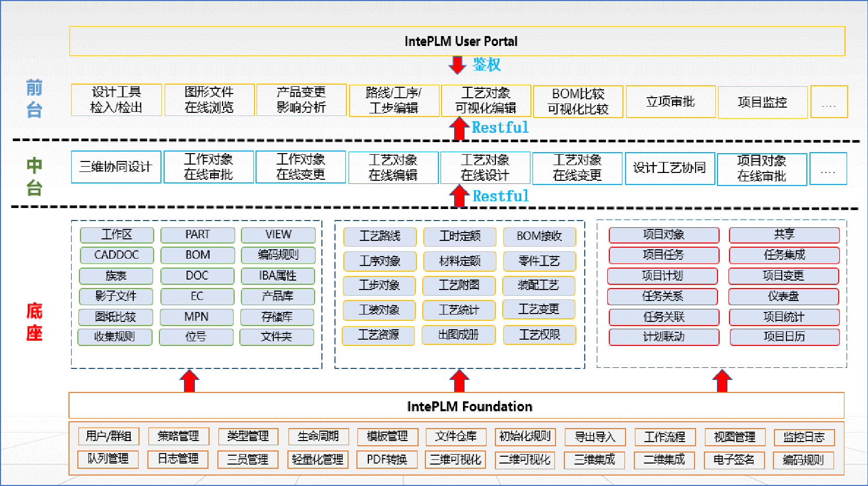
Task: Select the 监控日志 module
Action: tap(804, 437)
